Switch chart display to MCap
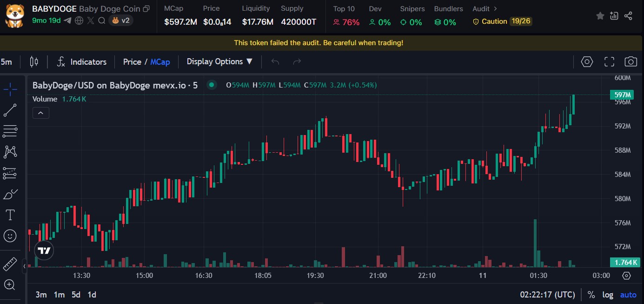 pyautogui.click(x=160, y=61)
